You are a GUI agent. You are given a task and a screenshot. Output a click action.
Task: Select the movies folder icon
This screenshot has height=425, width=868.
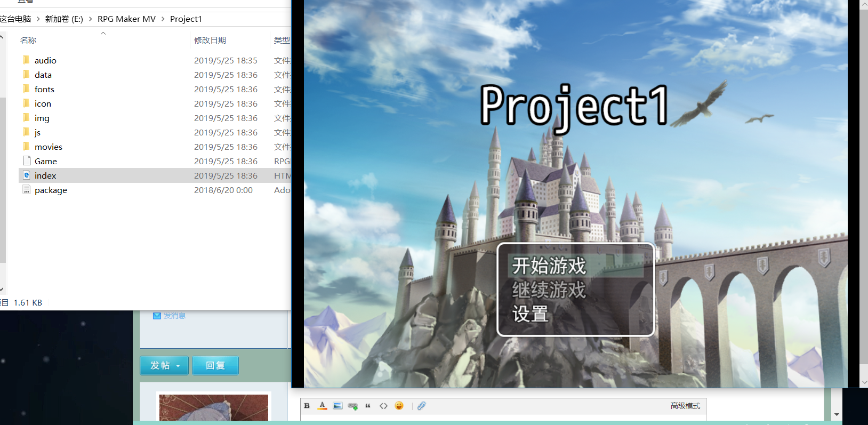pyautogui.click(x=26, y=146)
